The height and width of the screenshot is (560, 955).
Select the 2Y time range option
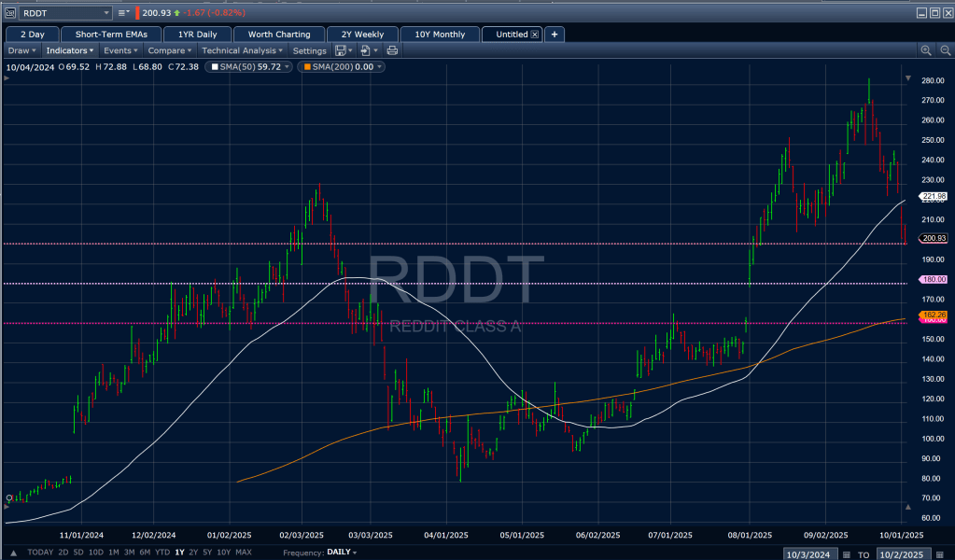[193, 553]
